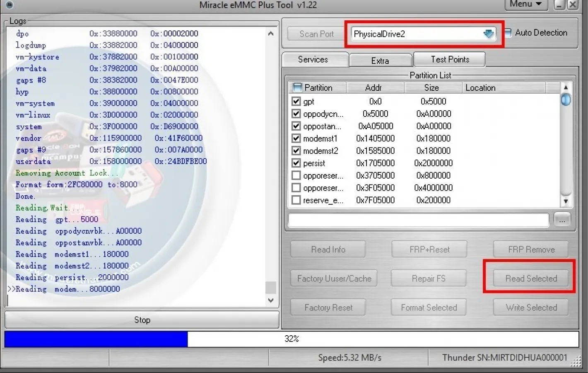Uncheck the oppodycn... partition checkbox
This screenshot has width=588, height=373.
coord(296,114)
